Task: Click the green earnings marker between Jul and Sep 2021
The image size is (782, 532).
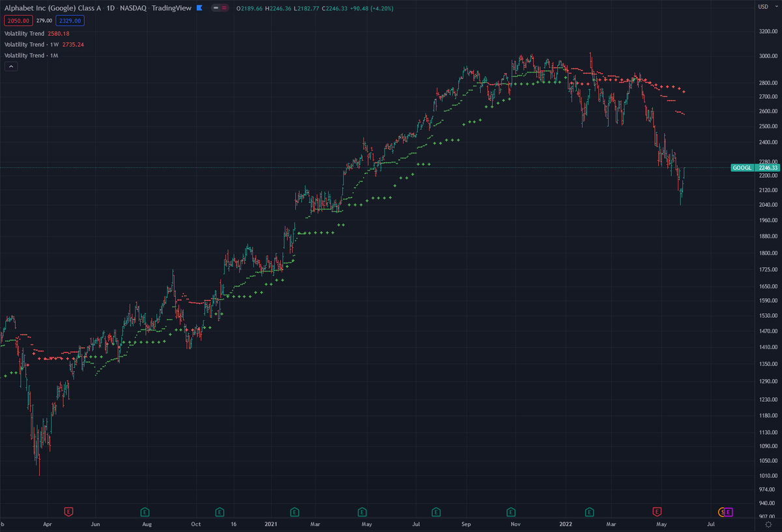Action: pyautogui.click(x=436, y=511)
